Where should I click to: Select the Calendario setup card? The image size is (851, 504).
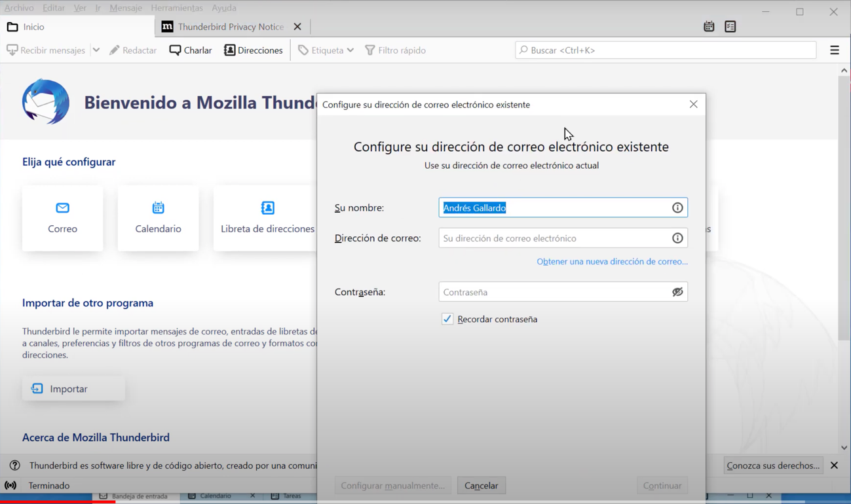158,218
